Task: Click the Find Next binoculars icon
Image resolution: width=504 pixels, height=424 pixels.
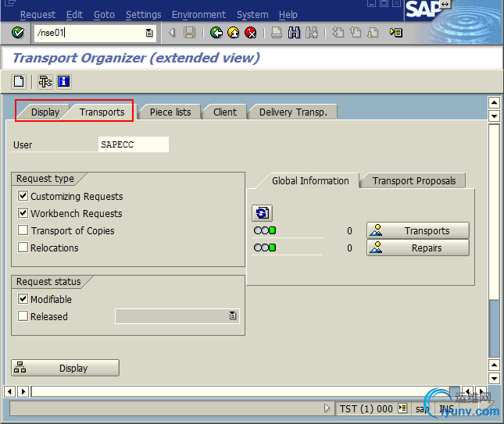Action: (x=312, y=33)
